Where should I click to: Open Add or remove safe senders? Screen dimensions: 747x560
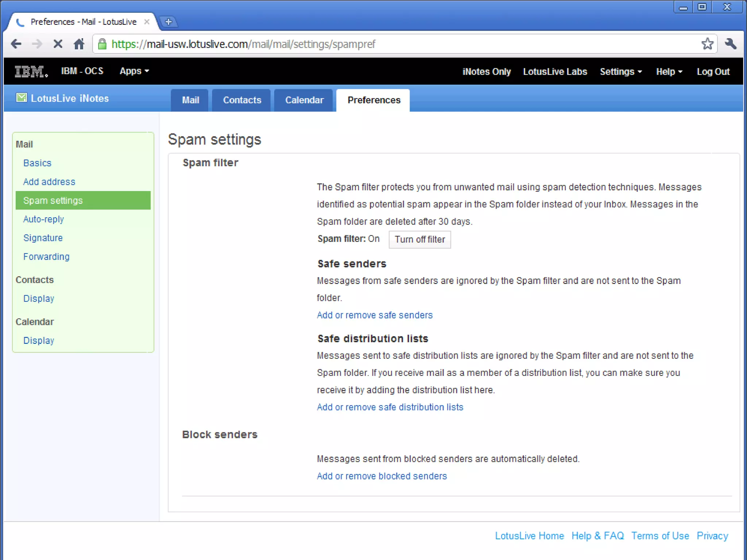374,315
